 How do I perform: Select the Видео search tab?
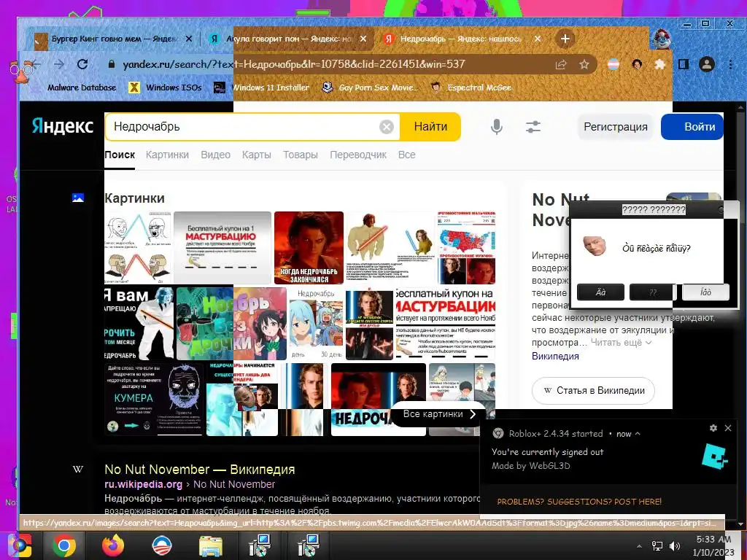(215, 155)
